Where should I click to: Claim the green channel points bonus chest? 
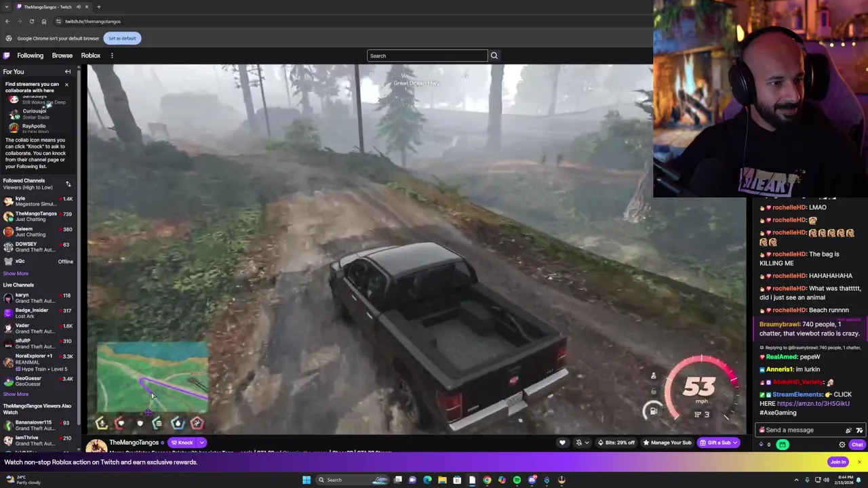[783, 445]
